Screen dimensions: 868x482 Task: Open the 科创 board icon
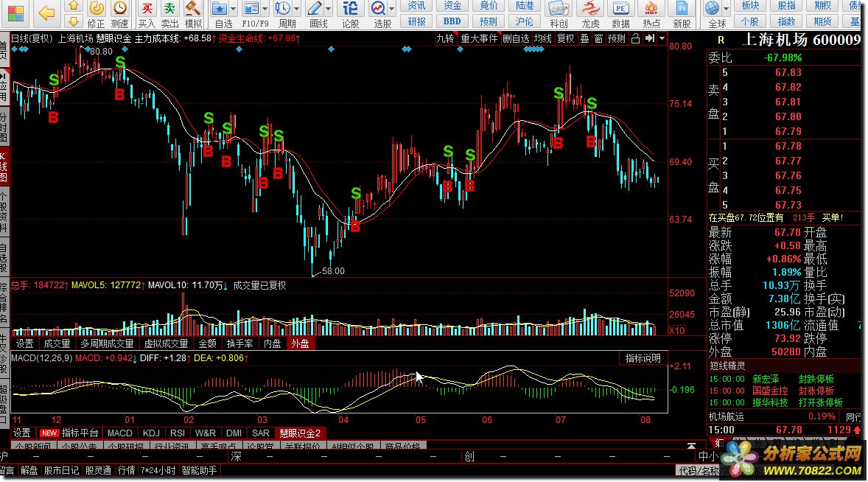click(x=559, y=15)
